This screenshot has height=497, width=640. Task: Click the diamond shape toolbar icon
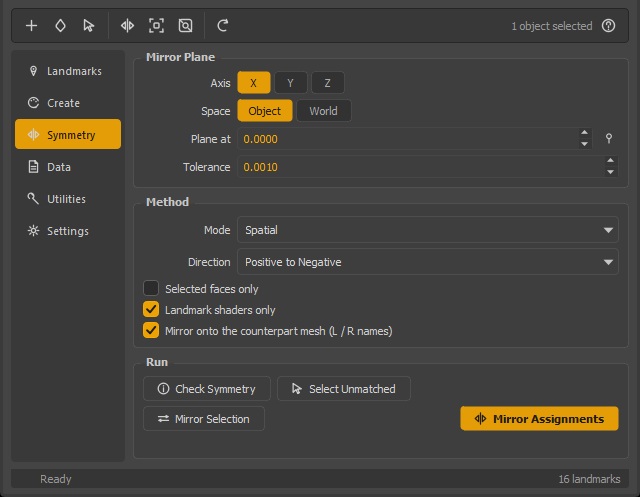[x=60, y=26]
